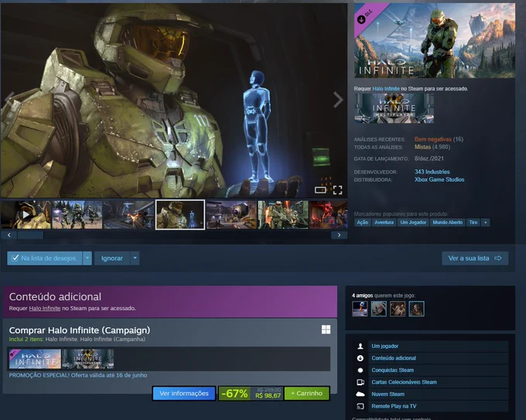This screenshot has width=526, height=420.
Task: Follow Halo Infinite link in purple banner
Action: tap(45, 309)
